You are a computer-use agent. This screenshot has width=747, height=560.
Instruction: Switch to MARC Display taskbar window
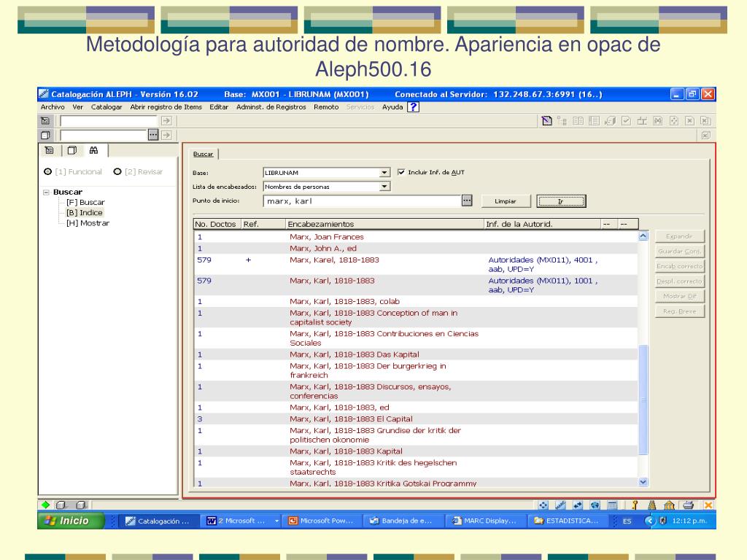pyautogui.click(x=485, y=521)
